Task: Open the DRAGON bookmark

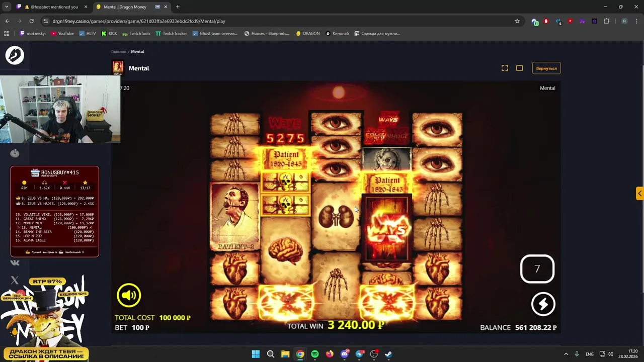Action: click(307, 34)
